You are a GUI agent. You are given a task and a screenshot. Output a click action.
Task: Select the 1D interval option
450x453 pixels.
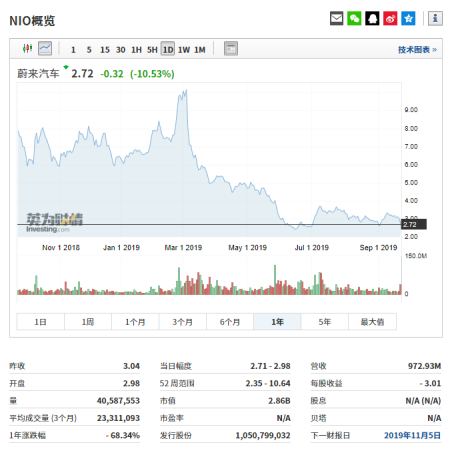coord(168,49)
